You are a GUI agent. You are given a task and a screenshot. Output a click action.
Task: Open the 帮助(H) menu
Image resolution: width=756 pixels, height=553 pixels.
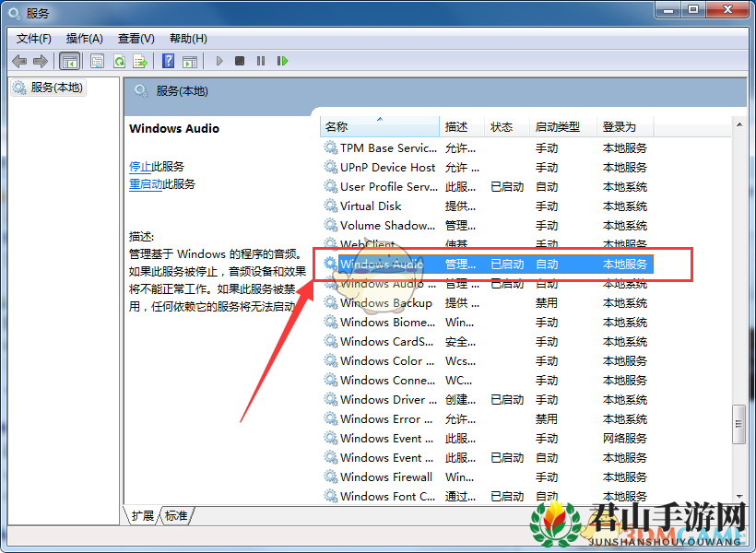click(x=188, y=39)
